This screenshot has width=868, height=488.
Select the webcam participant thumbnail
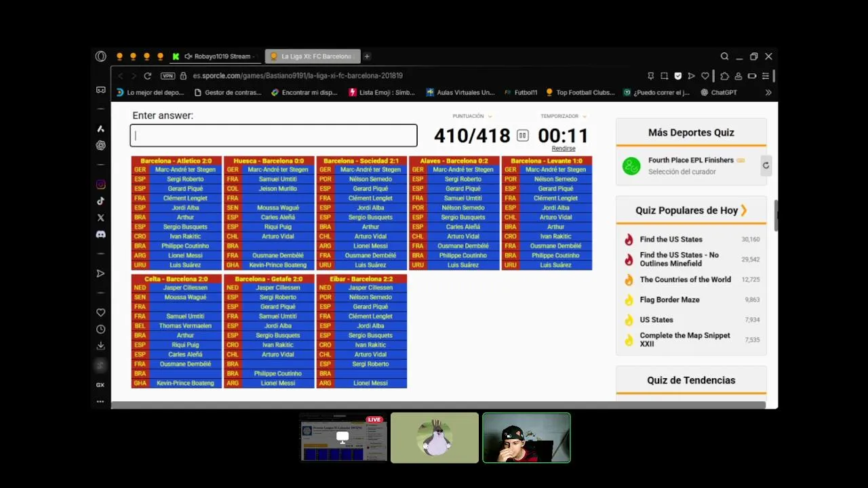pos(526,439)
